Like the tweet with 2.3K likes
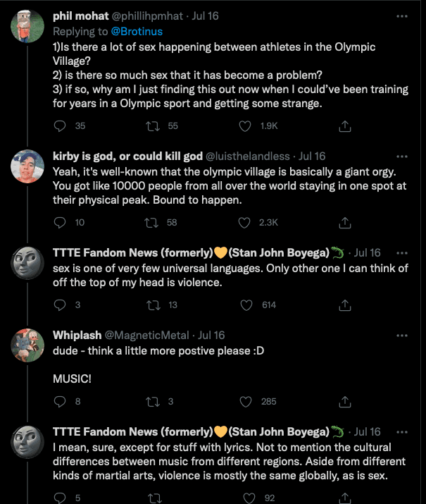This screenshot has height=504, width=426. click(x=245, y=222)
